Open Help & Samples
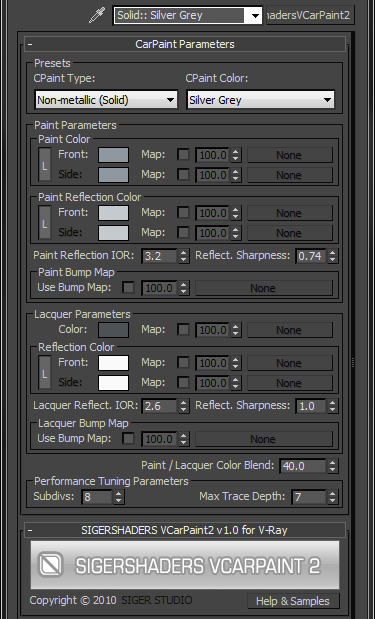Screen dimensions: 375x619 pos(293,601)
